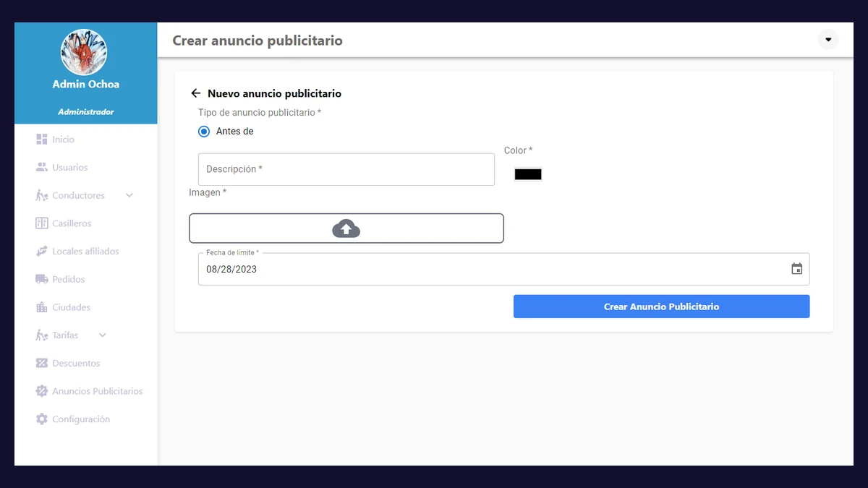Click the Tarifas sidebar icon

click(x=41, y=335)
